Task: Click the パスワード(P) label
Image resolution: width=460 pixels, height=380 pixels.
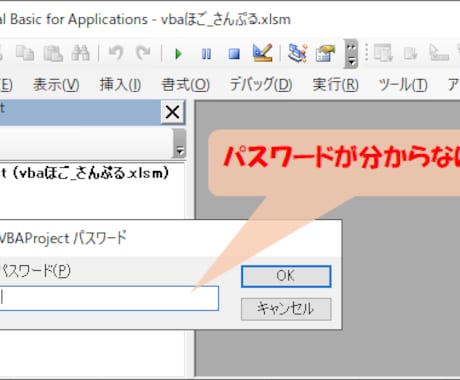Action: click(36, 271)
